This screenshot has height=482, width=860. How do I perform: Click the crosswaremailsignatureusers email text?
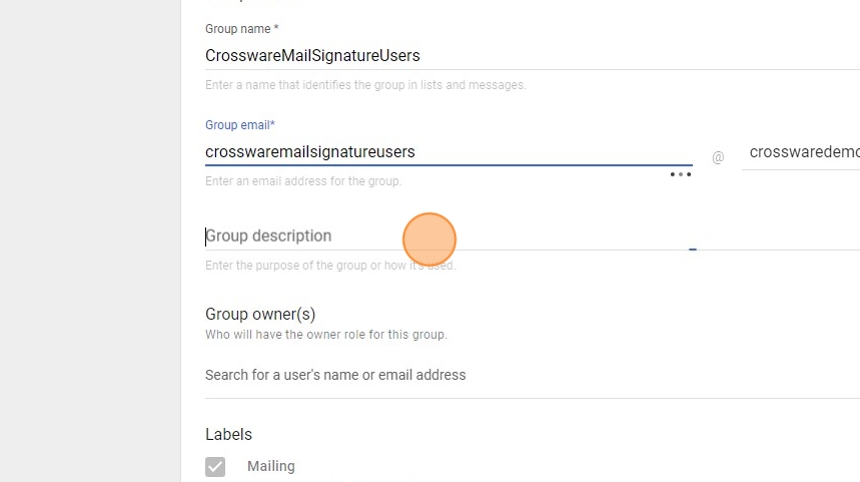(310, 152)
